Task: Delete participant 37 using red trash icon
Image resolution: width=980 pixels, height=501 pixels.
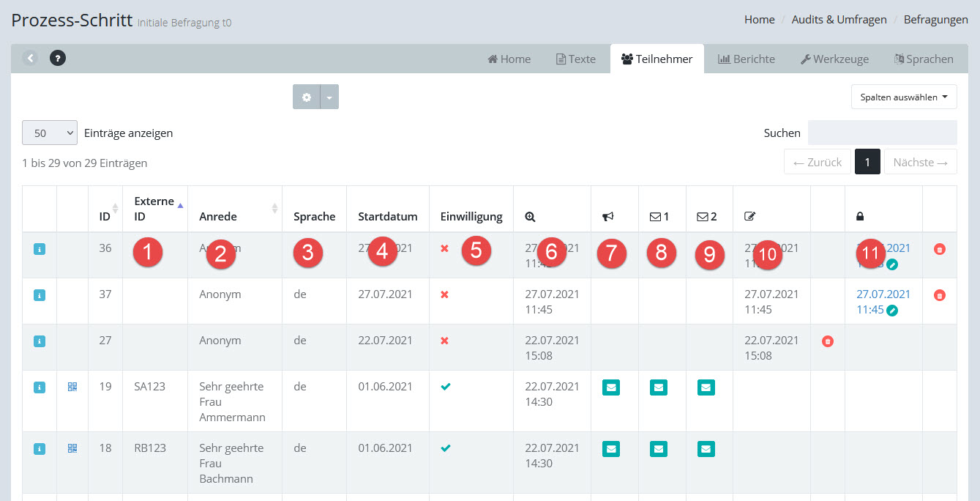Action: click(x=940, y=295)
